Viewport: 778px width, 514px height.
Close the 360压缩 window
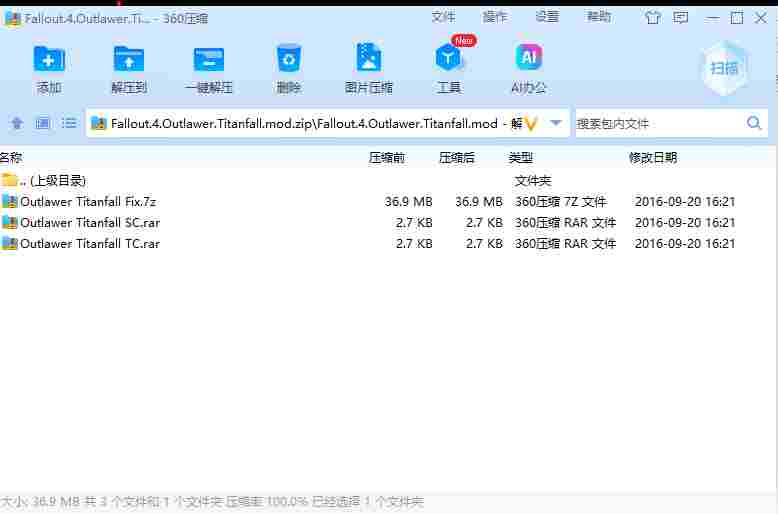tap(760, 18)
